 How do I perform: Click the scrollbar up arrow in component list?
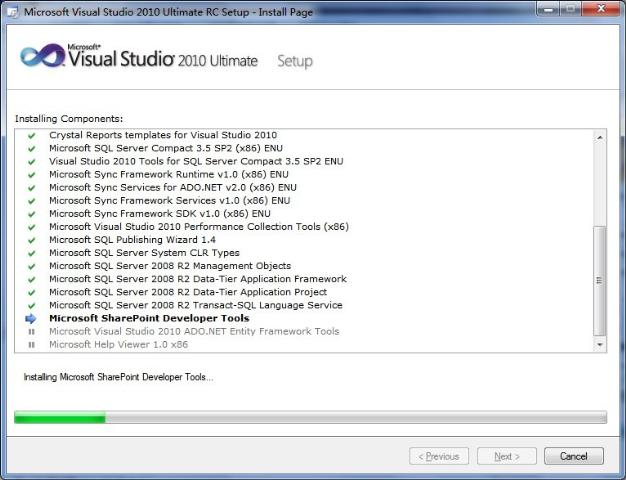pos(600,137)
